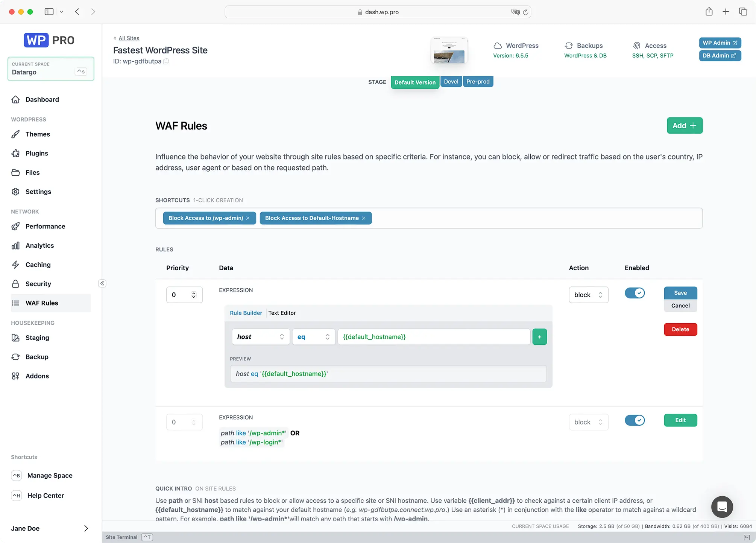Viewport: 756px width, 543px height.
Task: Open the first rule's block action dropdown
Action: (588, 295)
